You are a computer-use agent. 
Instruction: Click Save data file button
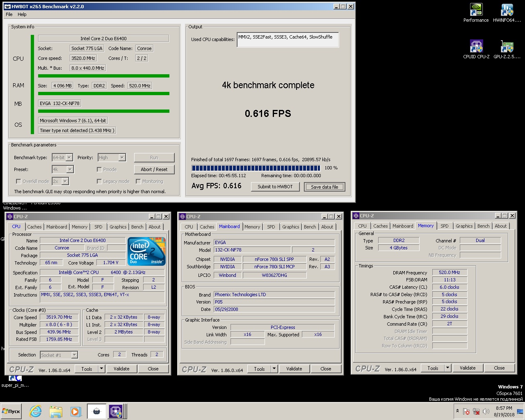pyautogui.click(x=324, y=187)
